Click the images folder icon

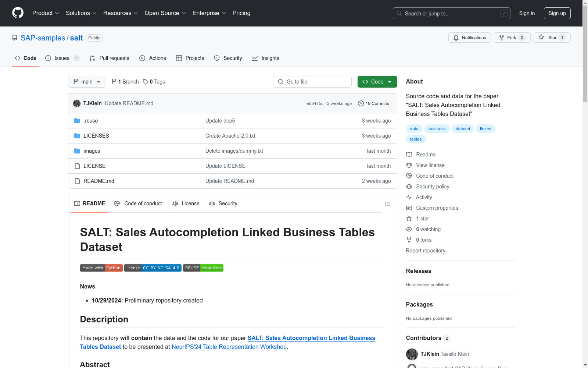[x=77, y=151]
